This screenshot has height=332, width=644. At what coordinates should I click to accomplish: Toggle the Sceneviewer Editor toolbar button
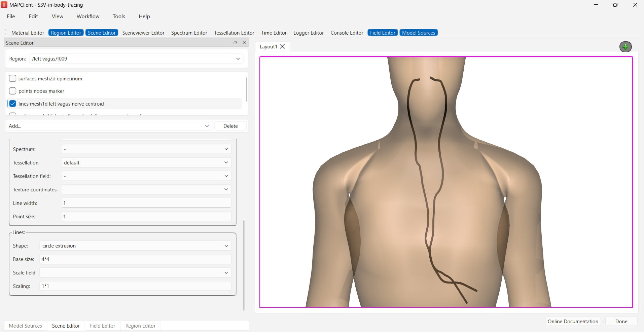(x=143, y=33)
